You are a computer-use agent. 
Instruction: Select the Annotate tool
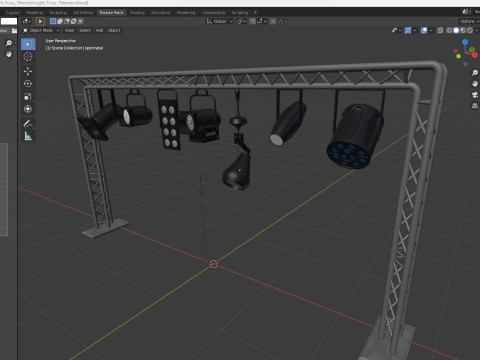point(28,124)
